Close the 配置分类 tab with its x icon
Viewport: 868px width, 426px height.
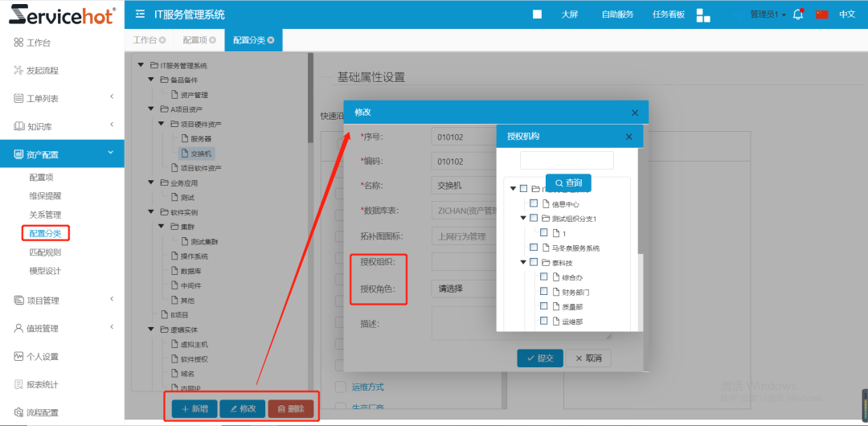[271, 40]
